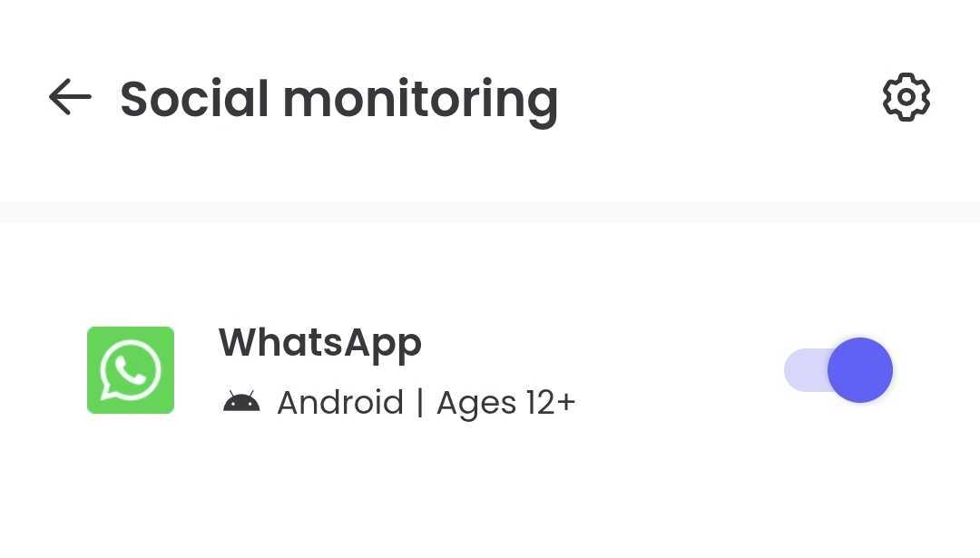
Task: Go back using the left arrow
Action: coord(70,97)
